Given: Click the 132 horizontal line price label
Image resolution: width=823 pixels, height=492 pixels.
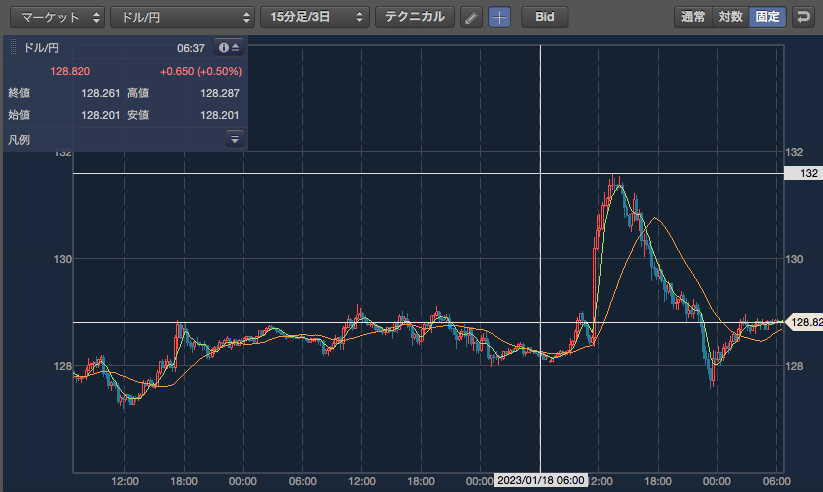Looking at the screenshot, I should pos(804,173).
